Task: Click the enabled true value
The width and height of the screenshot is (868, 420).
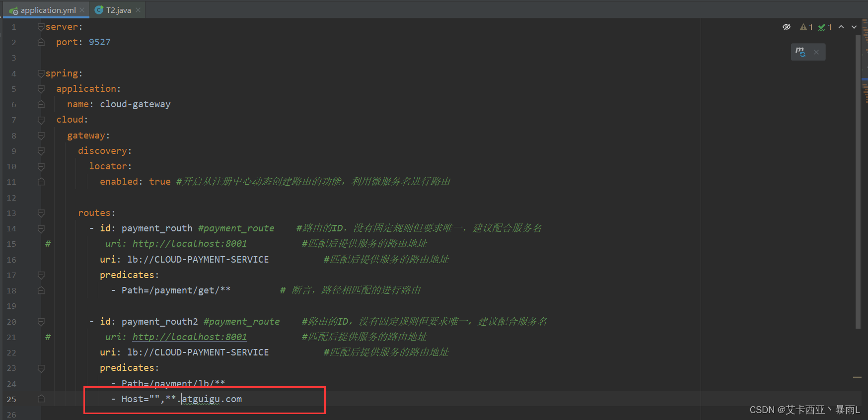Action: pyautogui.click(x=160, y=182)
